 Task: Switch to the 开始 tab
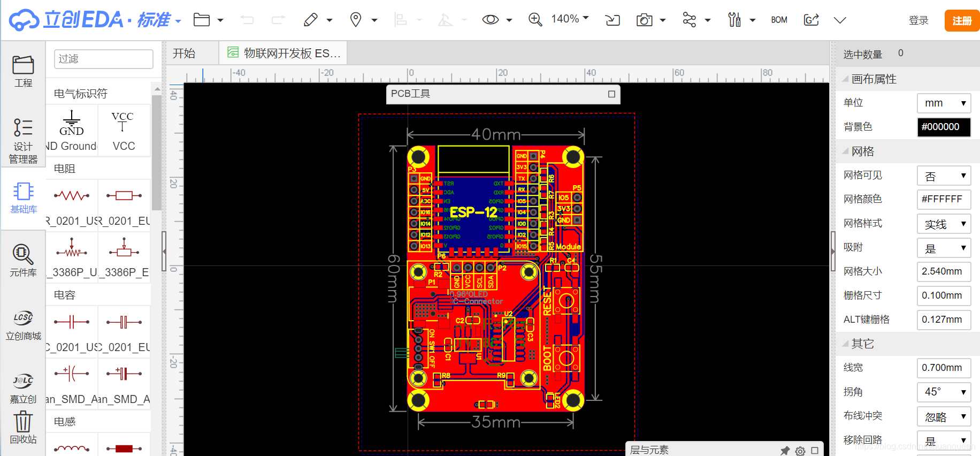click(x=184, y=54)
